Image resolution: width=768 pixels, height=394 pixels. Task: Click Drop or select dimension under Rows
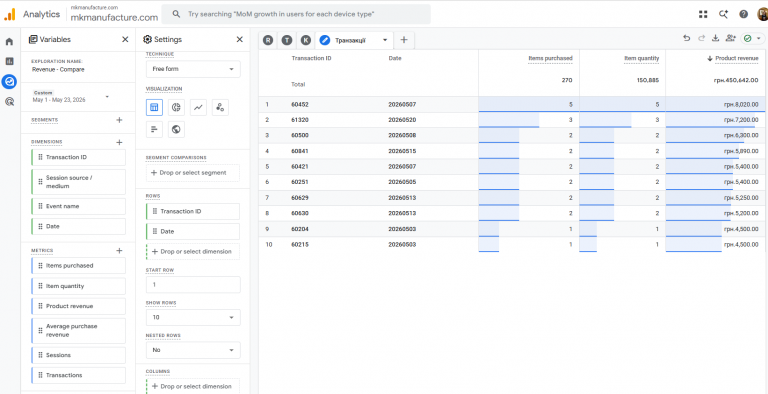[193, 251]
